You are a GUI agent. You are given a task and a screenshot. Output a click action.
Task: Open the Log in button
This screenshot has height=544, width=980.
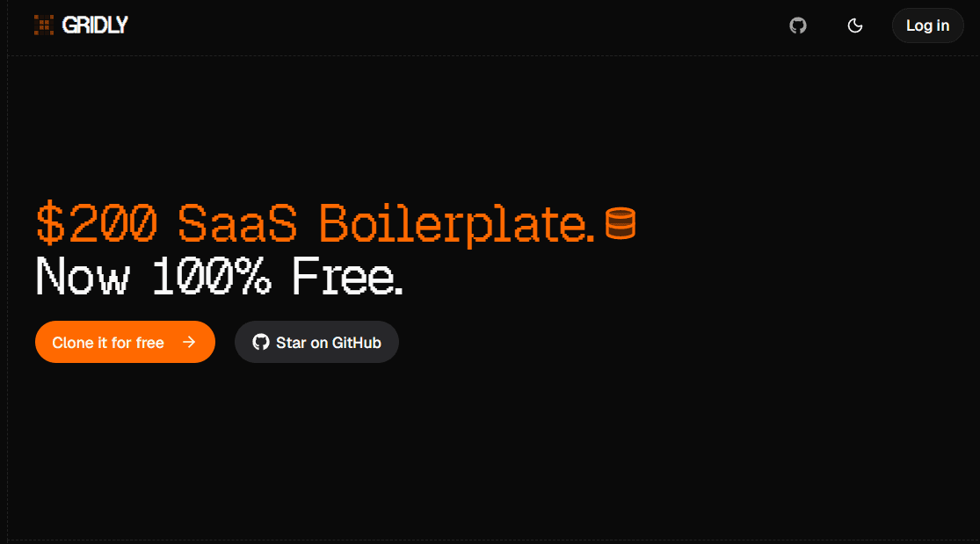coord(927,25)
